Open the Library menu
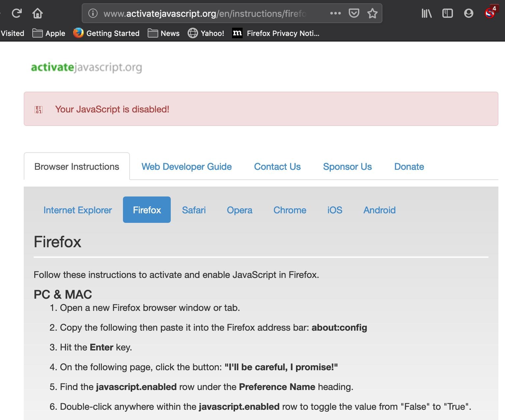The height and width of the screenshot is (420, 505). tap(426, 13)
